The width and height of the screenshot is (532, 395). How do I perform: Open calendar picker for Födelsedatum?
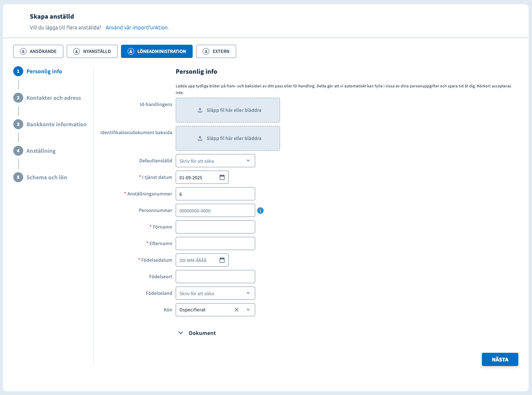(222, 260)
